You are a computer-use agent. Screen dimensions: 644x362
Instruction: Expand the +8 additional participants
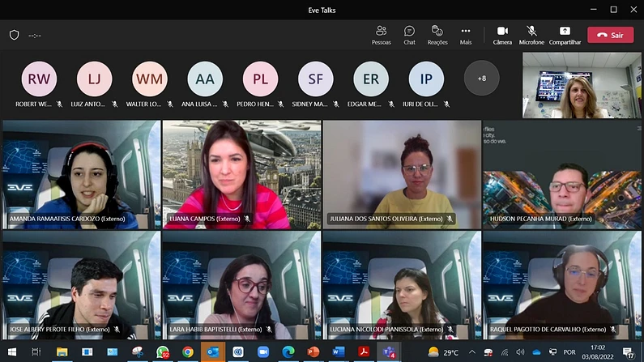point(481,79)
